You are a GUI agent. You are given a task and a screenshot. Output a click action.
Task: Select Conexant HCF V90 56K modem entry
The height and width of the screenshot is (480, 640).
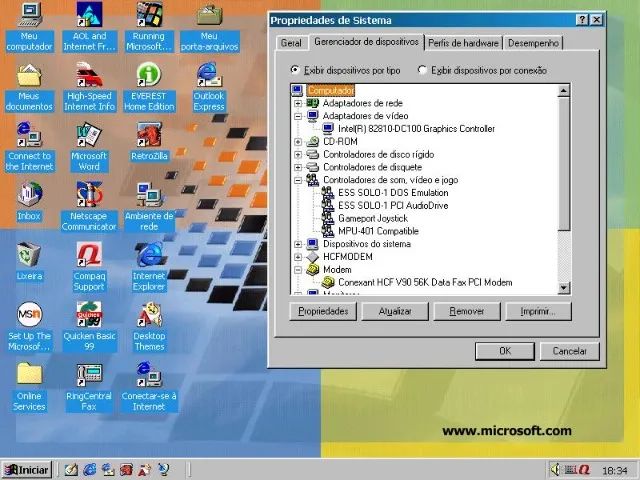point(425,282)
